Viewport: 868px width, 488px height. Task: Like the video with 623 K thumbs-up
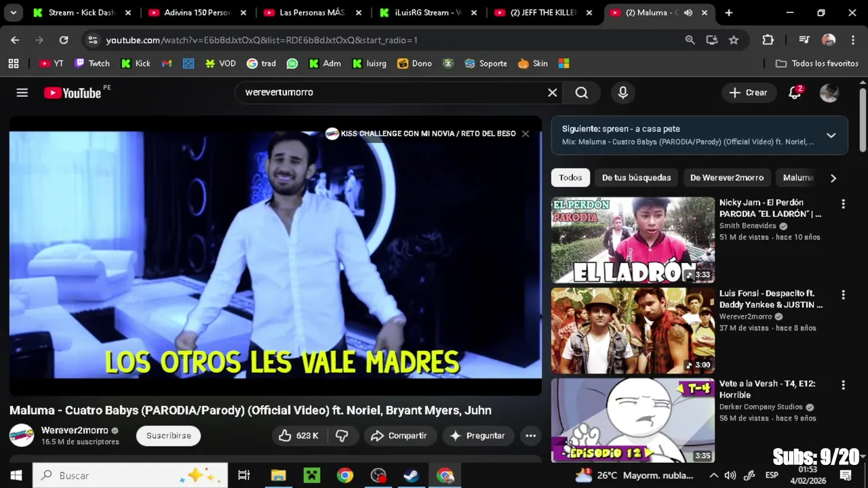pos(299,436)
